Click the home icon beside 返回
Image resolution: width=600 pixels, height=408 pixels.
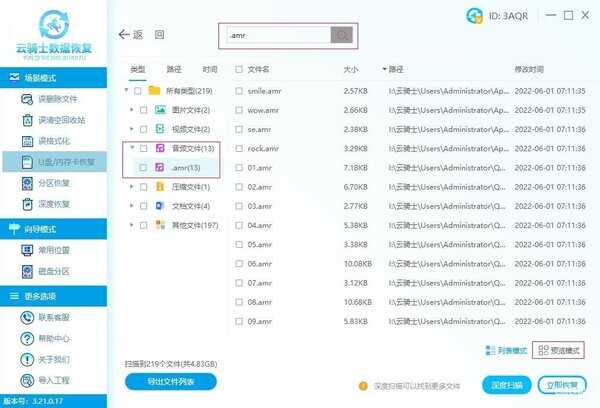160,35
